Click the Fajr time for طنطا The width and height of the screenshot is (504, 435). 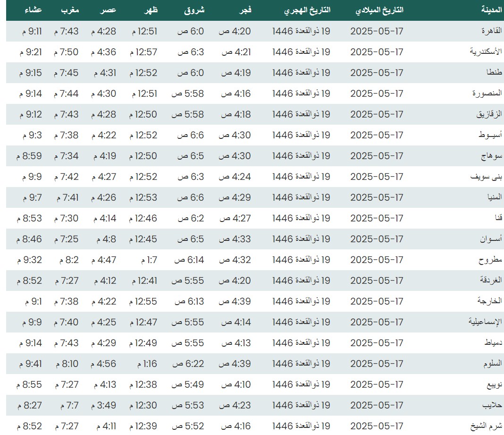pyautogui.click(x=236, y=73)
